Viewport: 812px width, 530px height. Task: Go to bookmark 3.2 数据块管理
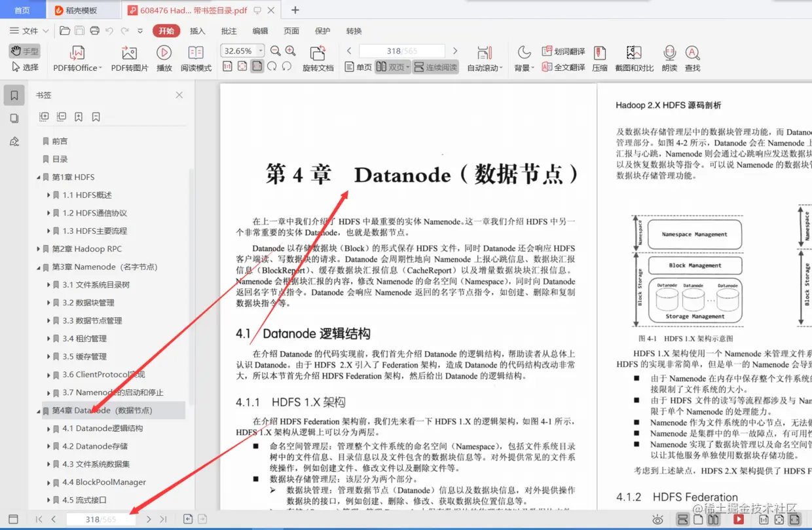click(x=88, y=303)
